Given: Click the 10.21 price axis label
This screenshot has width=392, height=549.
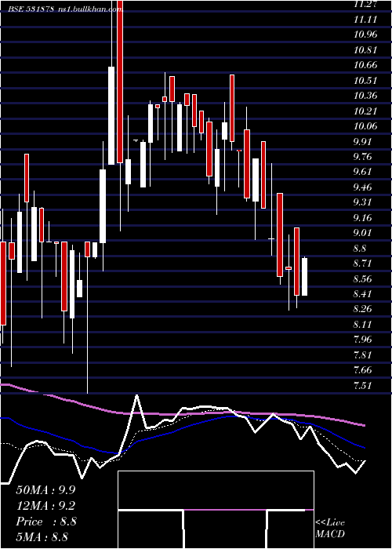Looking at the screenshot, I should pyautogui.click(x=365, y=111).
